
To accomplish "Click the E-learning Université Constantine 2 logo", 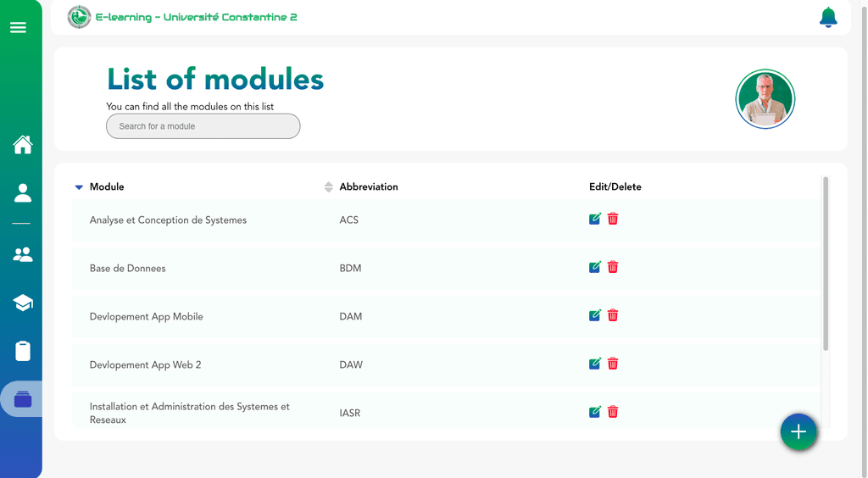I will [x=79, y=17].
